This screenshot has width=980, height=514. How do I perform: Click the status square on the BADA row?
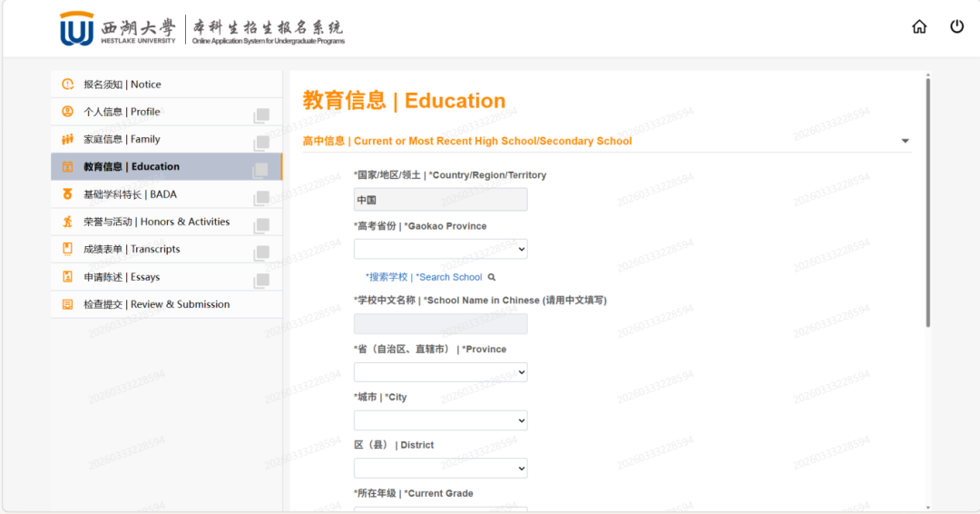click(261, 198)
